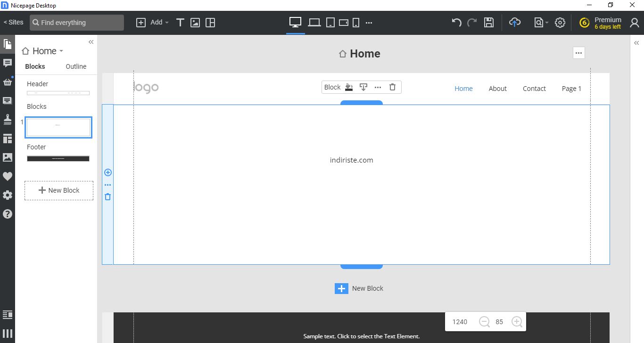Viewport: 644px width, 343px height.
Task: Add element via block side plus icon
Action: [x=108, y=172]
